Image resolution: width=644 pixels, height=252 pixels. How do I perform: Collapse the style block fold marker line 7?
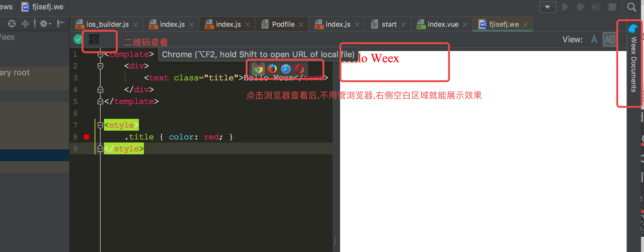pyautogui.click(x=100, y=125)
